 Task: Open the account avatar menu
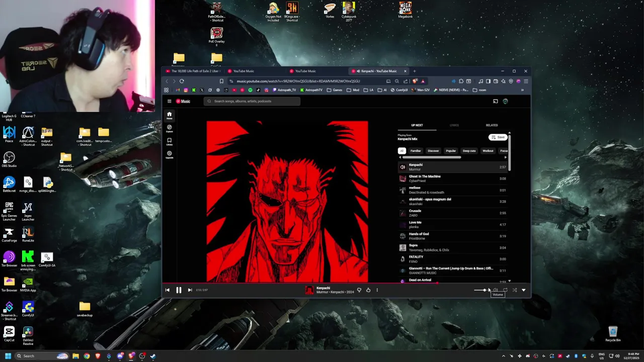506,102
